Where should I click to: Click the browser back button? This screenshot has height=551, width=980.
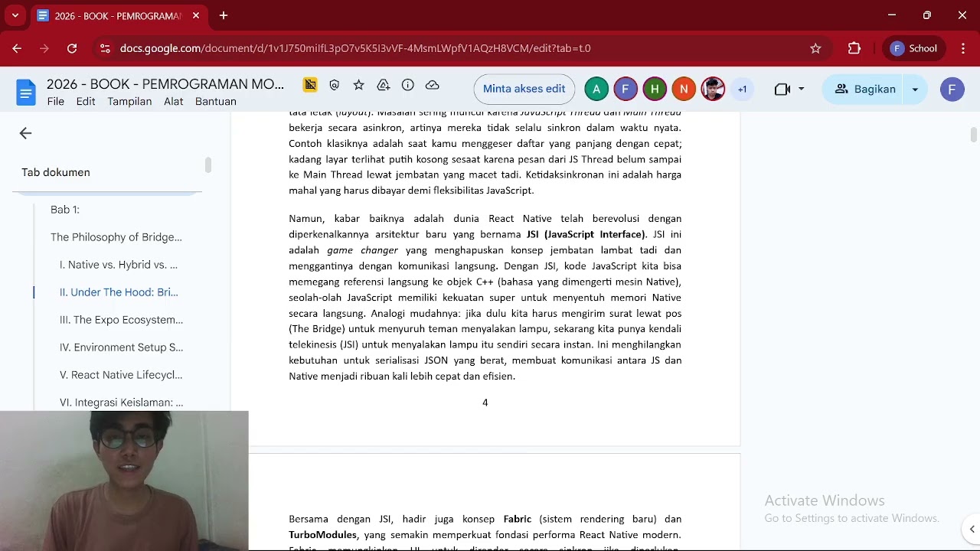(17, 48)
